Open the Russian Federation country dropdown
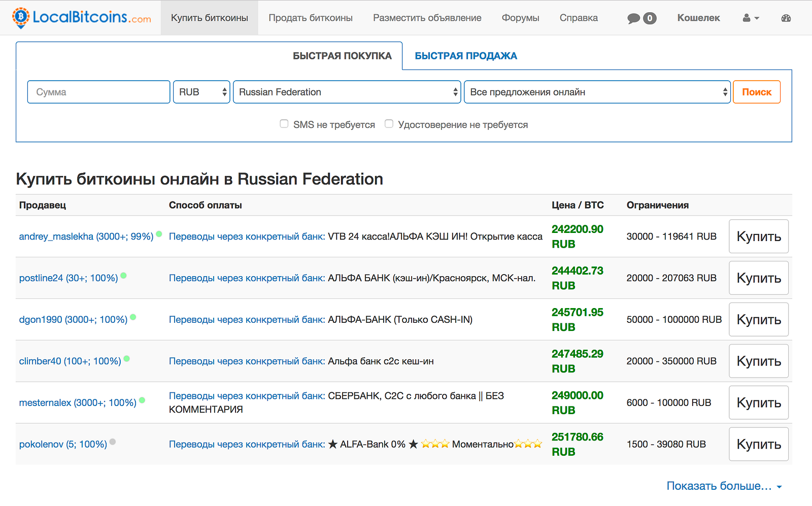Viewport: 812px width, 506px height. [347, 92]
